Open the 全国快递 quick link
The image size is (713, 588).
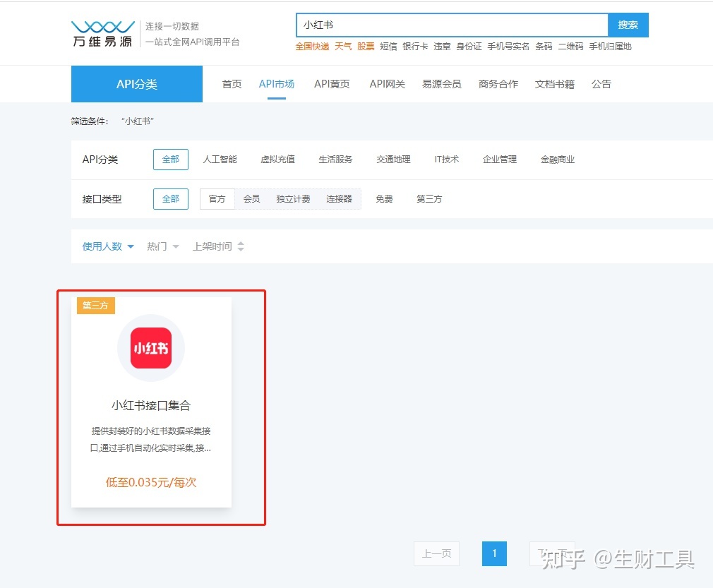pos(313,47)
